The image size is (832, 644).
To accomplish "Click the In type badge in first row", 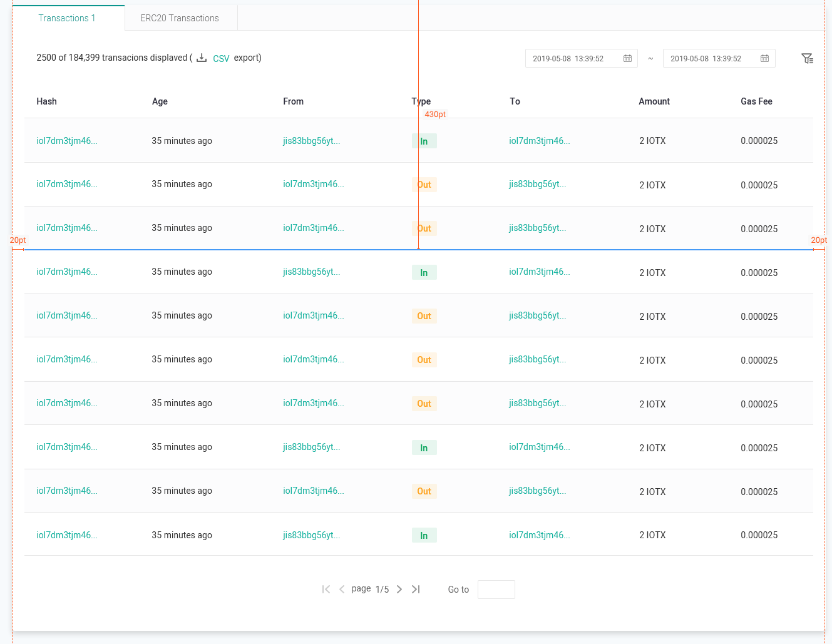I will [424, 141].
